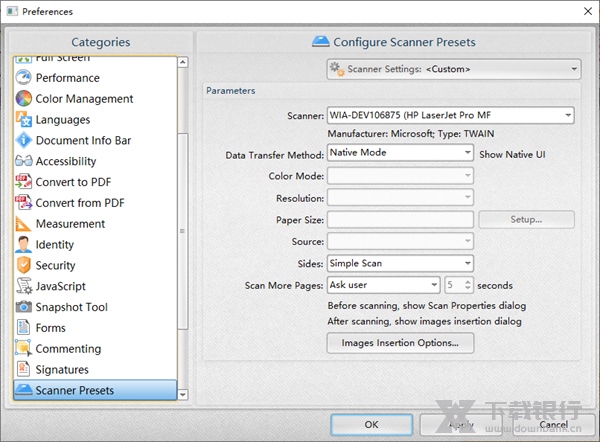Open Convert to PDF icon

tap(23, 182)
